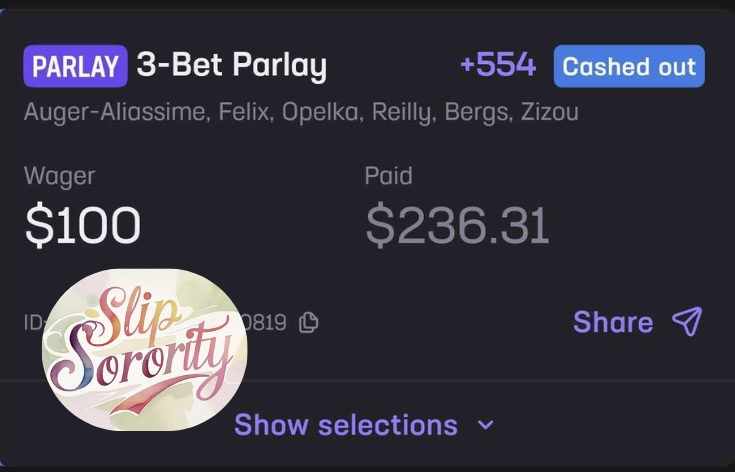735x472 pixels.
Task: Click the ID label before the bet number
Action: 33,322
